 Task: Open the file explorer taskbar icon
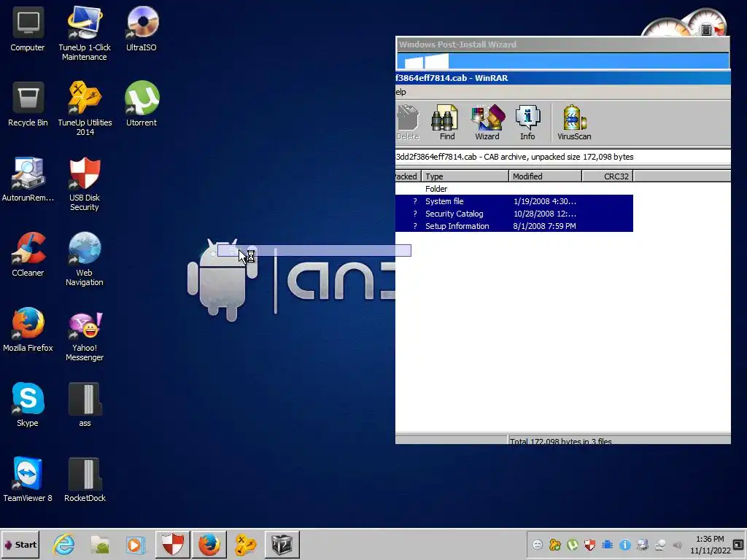(100, 544)
